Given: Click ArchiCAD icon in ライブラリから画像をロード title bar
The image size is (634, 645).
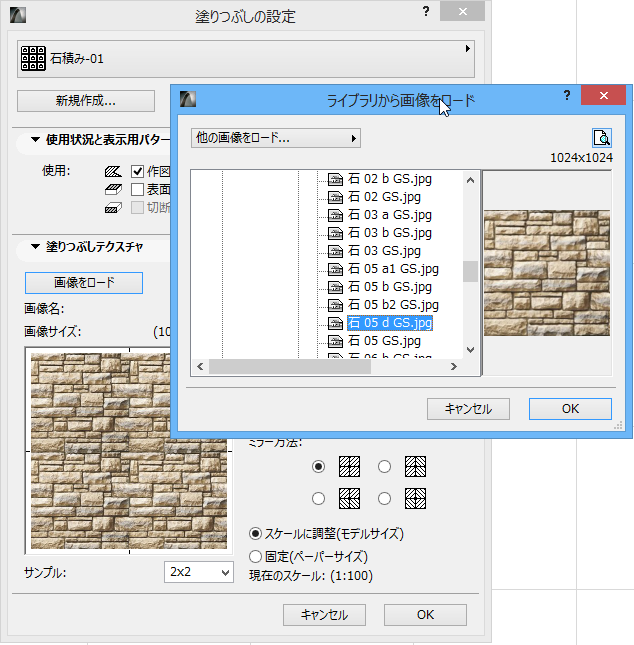Looking at the screenshot, I should [188, 99].
